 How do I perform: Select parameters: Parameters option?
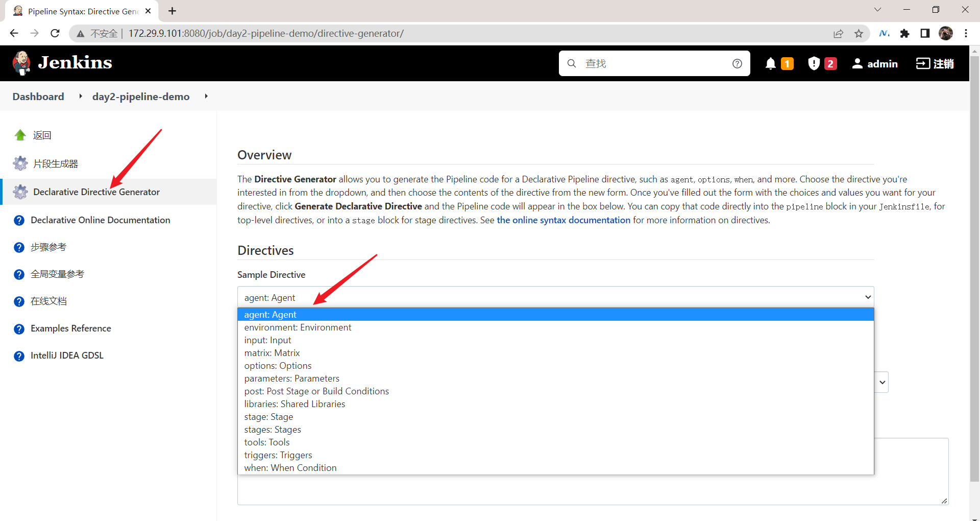pos(555,378)
